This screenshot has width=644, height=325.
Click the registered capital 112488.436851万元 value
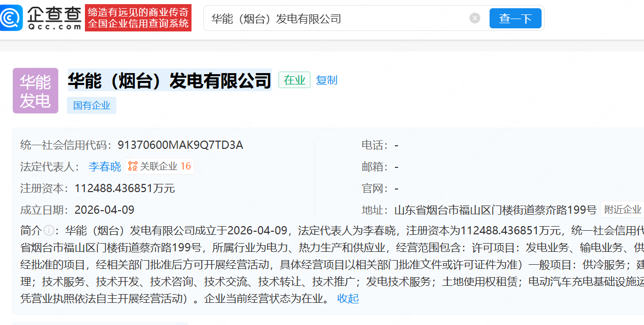point(125,189)
